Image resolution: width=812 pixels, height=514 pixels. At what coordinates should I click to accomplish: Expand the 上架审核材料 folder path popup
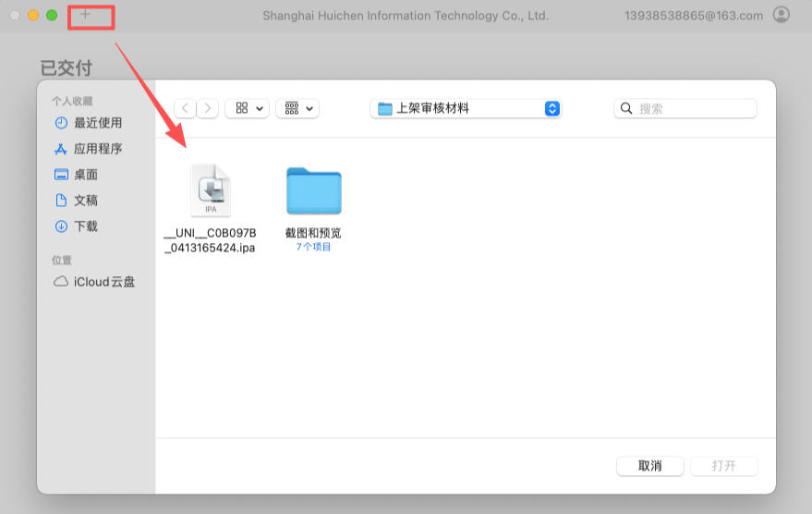pos(466,108)
